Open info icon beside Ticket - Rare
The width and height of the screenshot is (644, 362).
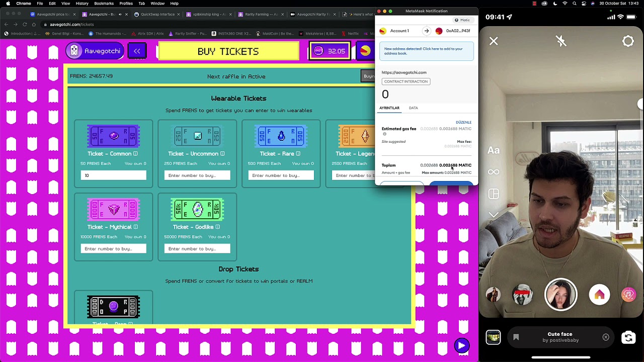click(x=298, y=154)
